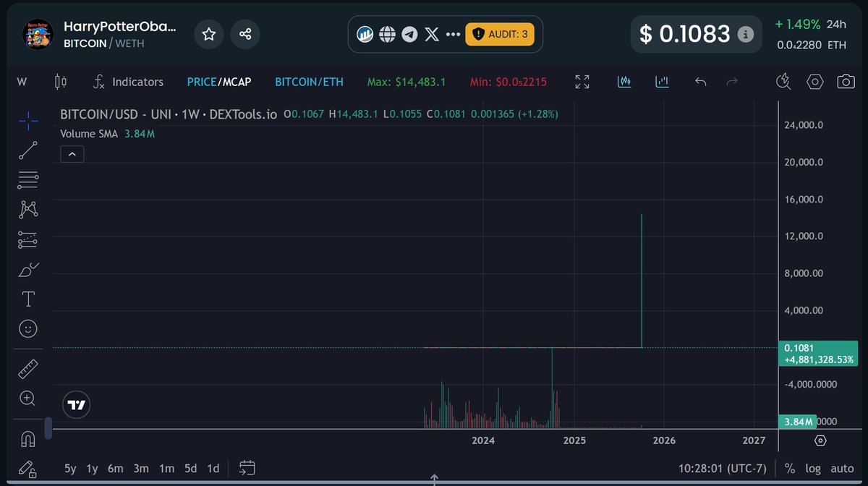Open the token website globe icon
Viewport: 868px width, 486px height.
pyautogui.click(x=388, y=34)
